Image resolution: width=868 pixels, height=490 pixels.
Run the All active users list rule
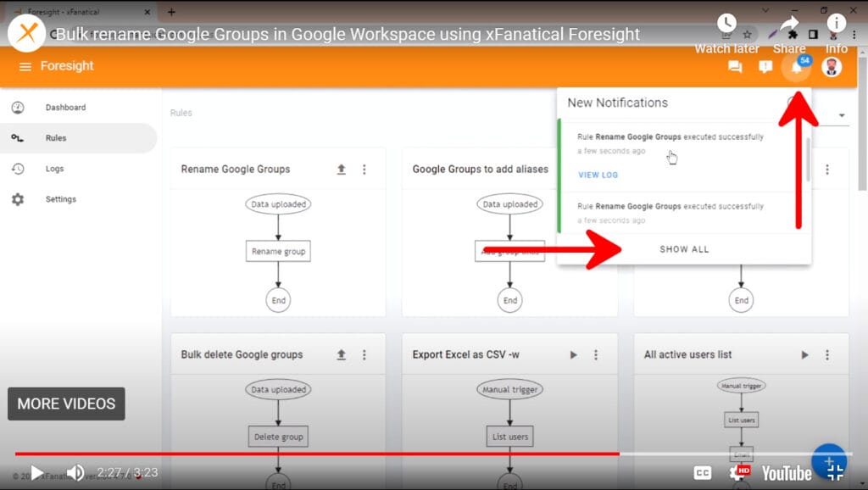804,354
